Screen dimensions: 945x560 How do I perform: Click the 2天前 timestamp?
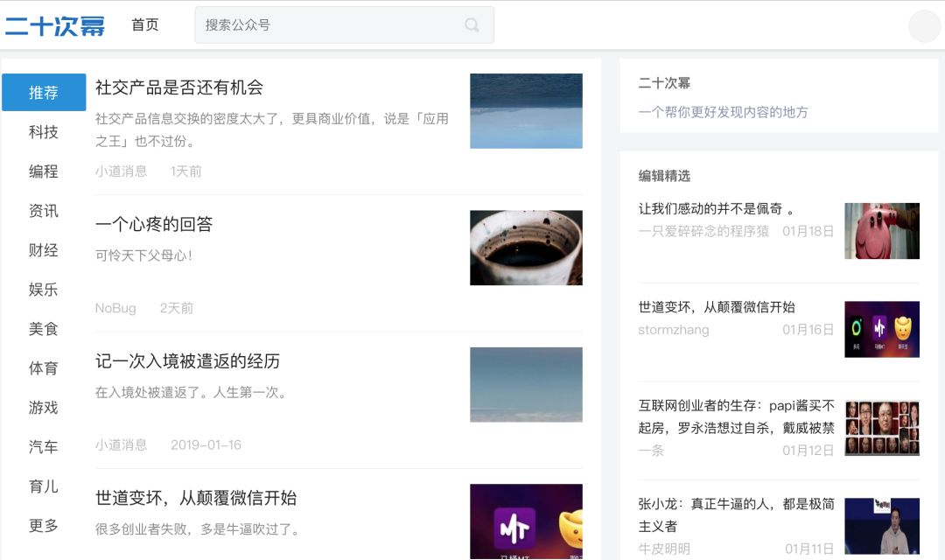177,308
